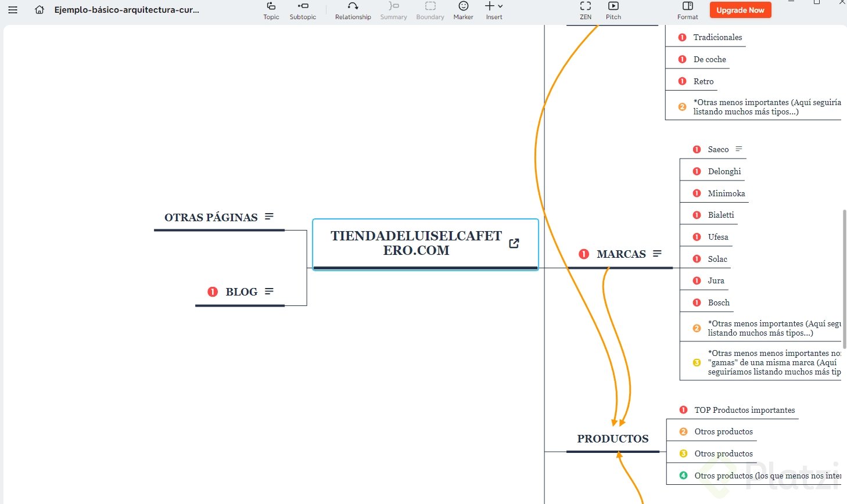The width and height of the screenshot is (847, 504).
Task: Select the Saeco subtopic
Action: (x=718, y=149)
